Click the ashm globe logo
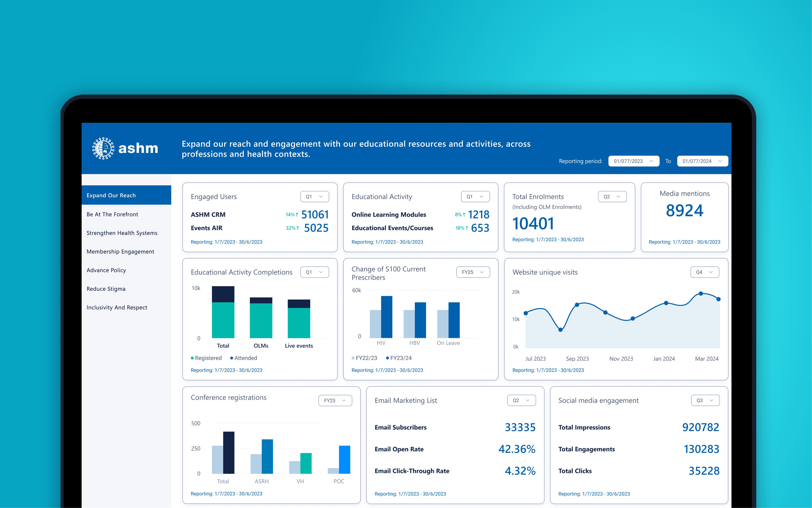This screenshot has width=812, height=508. [103, 148]
